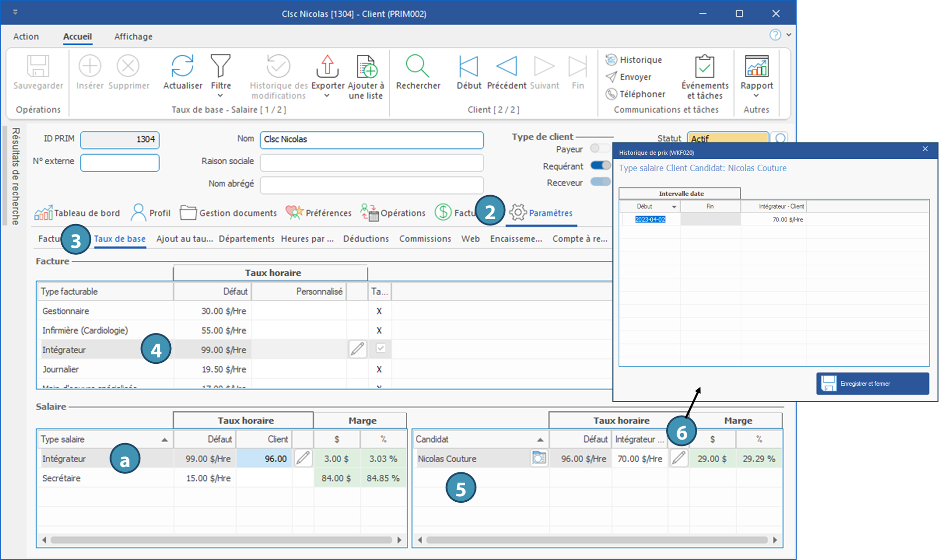Open candidate card icon beside Nicolas Couture
The height and width of the screenshot is (560, 939).
click(x=539, y=458)
